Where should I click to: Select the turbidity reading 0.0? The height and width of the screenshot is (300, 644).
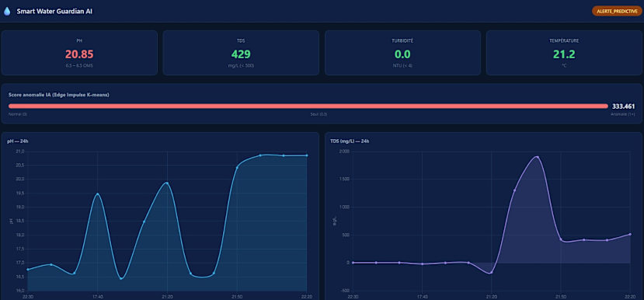[402, 54]
